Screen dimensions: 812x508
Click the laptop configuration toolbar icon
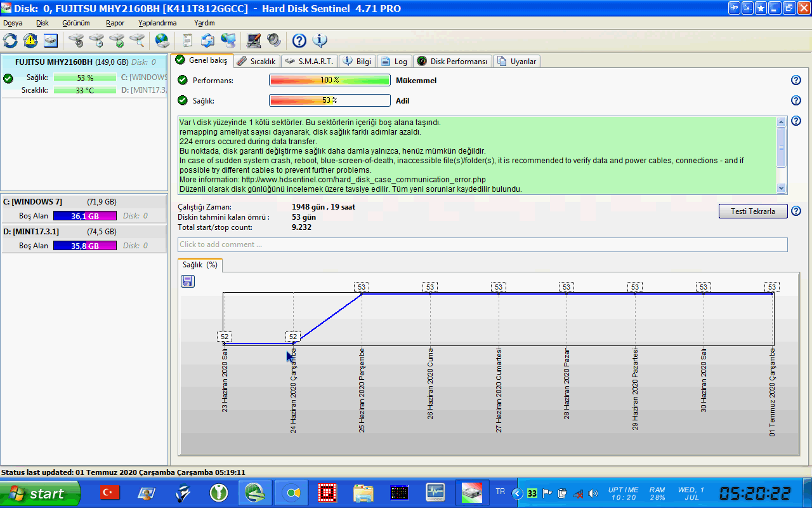tap(254, 41)
